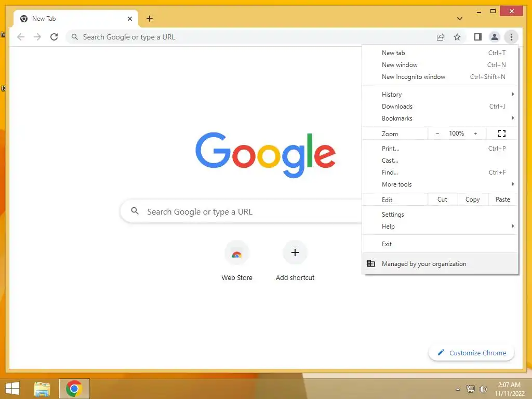The image size is (532, 399).
Task: Increase zoom with the plus button
Action: [x=475, y=134]
